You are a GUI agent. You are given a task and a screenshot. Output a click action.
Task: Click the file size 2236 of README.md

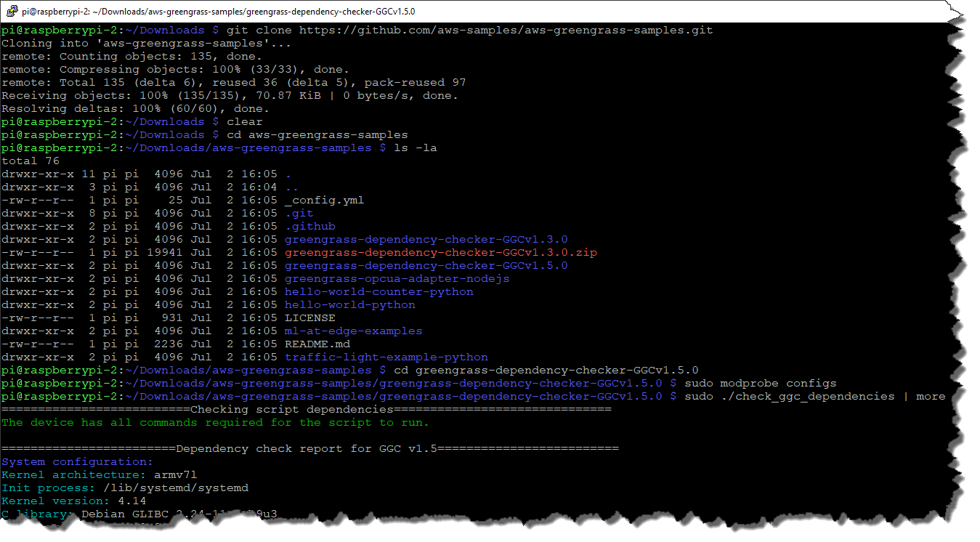click(169, 344)
